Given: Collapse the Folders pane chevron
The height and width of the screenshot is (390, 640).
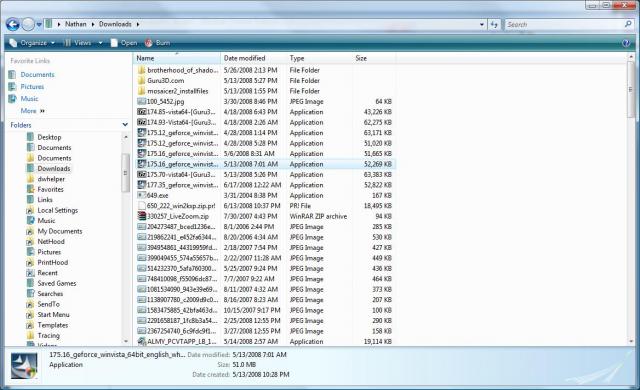Looking at the screenshot, I should coord(125,125).
